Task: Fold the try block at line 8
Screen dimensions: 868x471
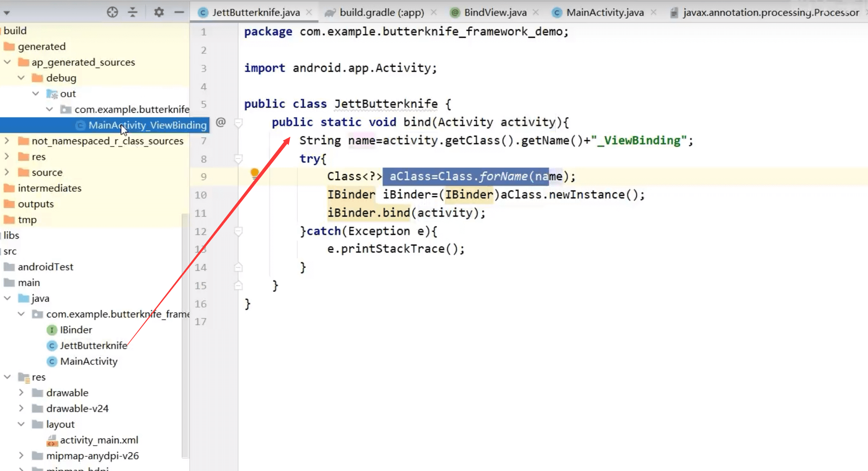Action: tap(238, 159)
